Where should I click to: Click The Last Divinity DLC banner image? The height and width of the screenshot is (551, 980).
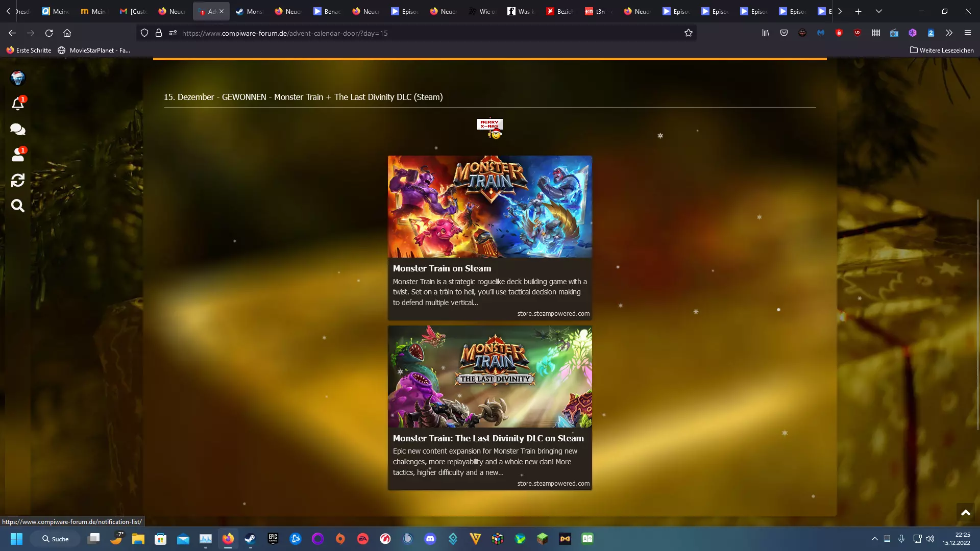490,377
